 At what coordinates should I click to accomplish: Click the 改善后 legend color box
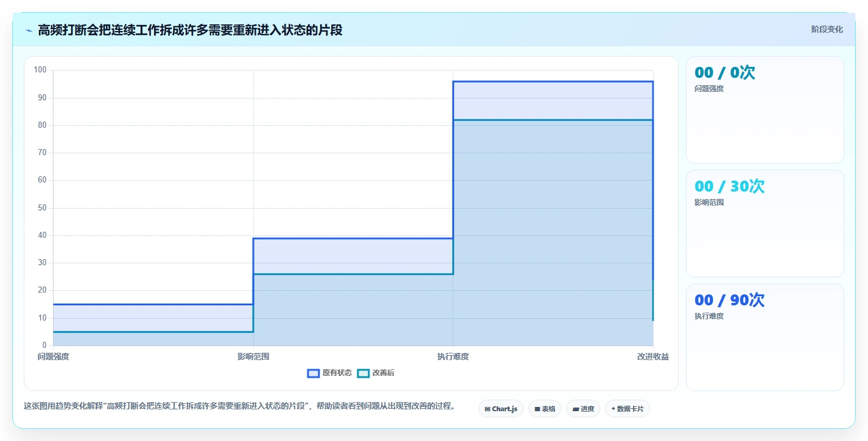(363, 373)
